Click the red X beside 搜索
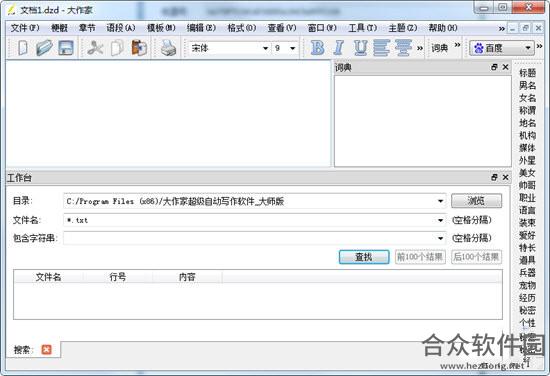Image resolution: width=550 pixels, height=376 pixels. coord(46,349)
